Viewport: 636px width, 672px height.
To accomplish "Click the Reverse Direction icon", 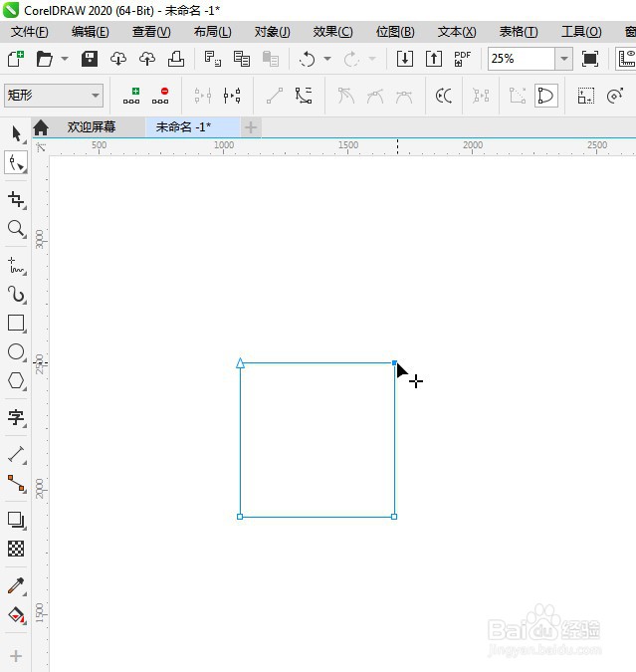I will (x=443, y=96).
